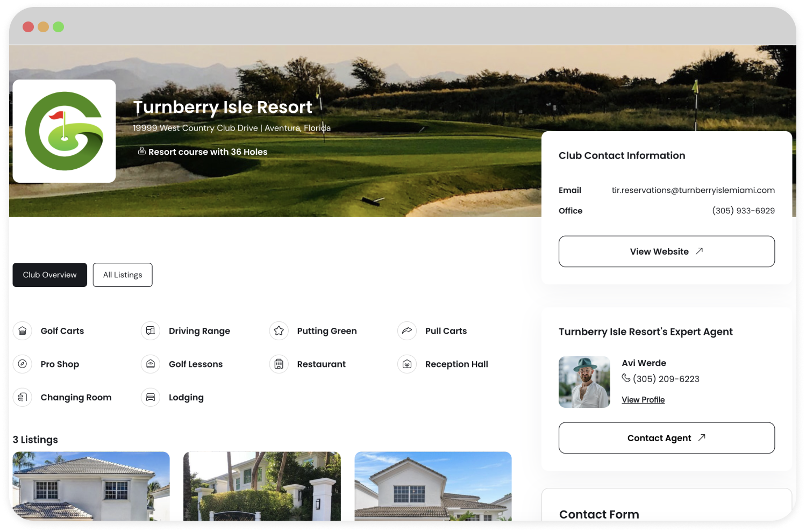Screen dimensions: 806x532
Task: Click the Golf Carts amenity icon
Action: click(x=22, y=331)
